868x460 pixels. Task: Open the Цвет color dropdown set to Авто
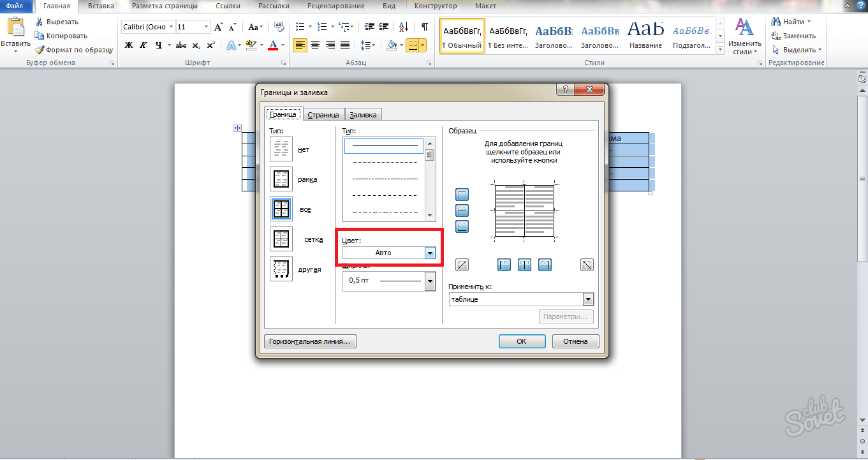click(x=430, y=253)
